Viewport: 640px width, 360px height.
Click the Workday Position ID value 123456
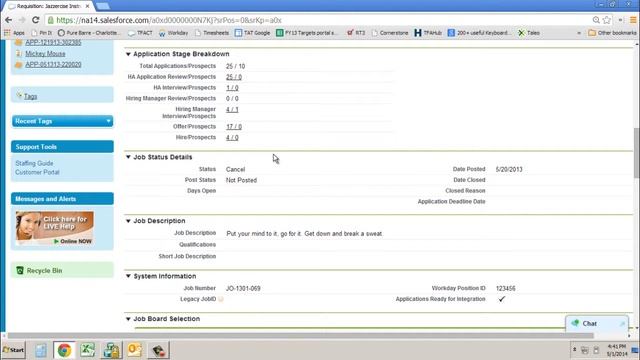(506, 288)
